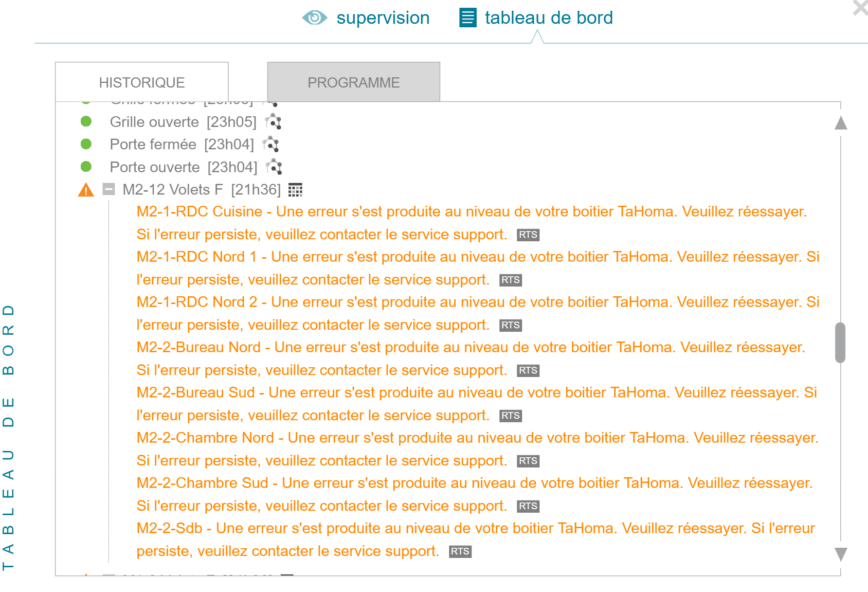Viewport: 868px width, 592px height.
Task: Click the calendar icon next to M2-12 Volets F
Action: [x=295, y=190]
